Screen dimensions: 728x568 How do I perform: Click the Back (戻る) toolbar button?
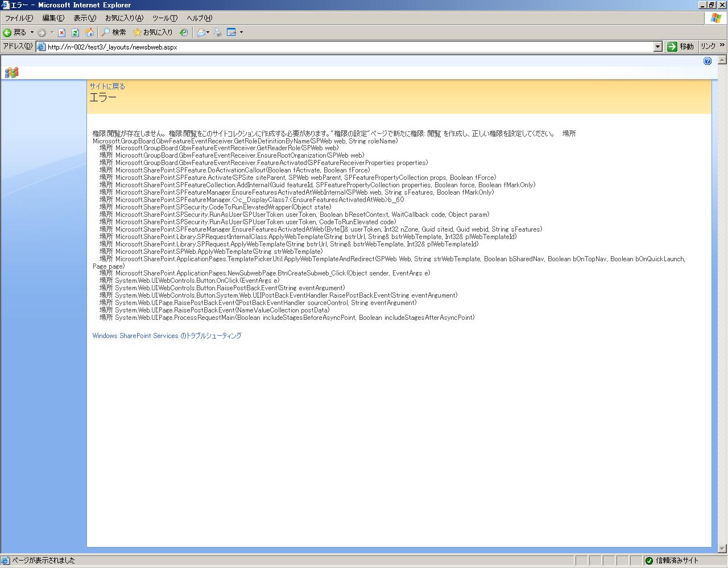click(15, 32)
